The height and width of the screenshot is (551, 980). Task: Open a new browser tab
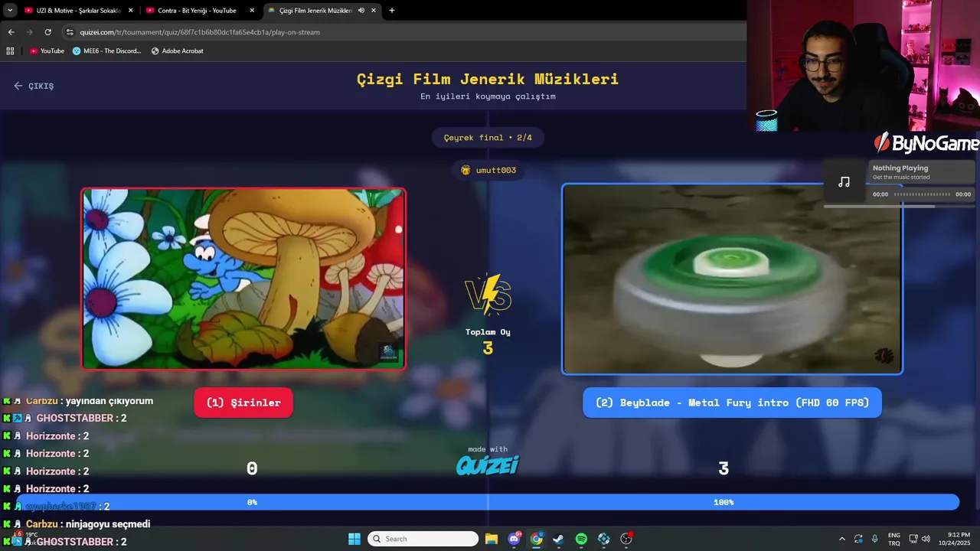point(392,11)
